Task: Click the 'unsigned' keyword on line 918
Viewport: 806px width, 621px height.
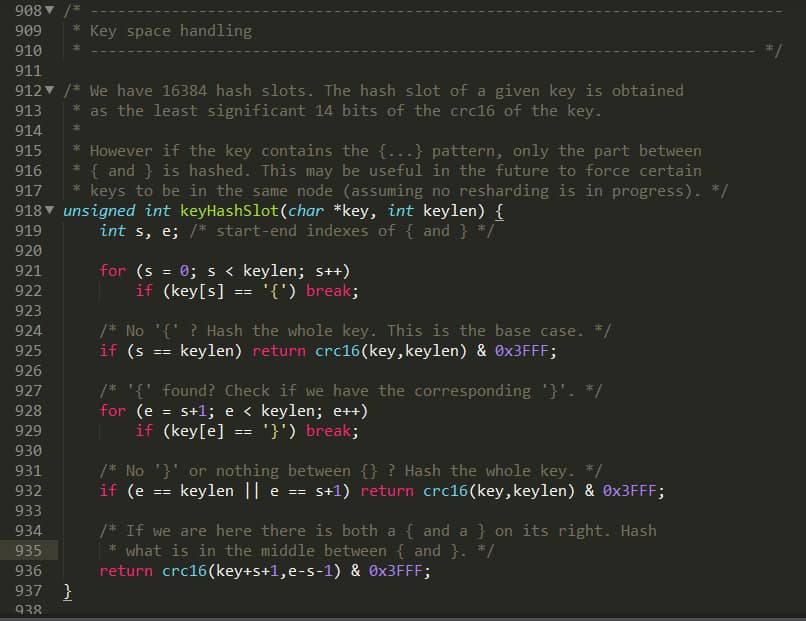Action: 98,210
